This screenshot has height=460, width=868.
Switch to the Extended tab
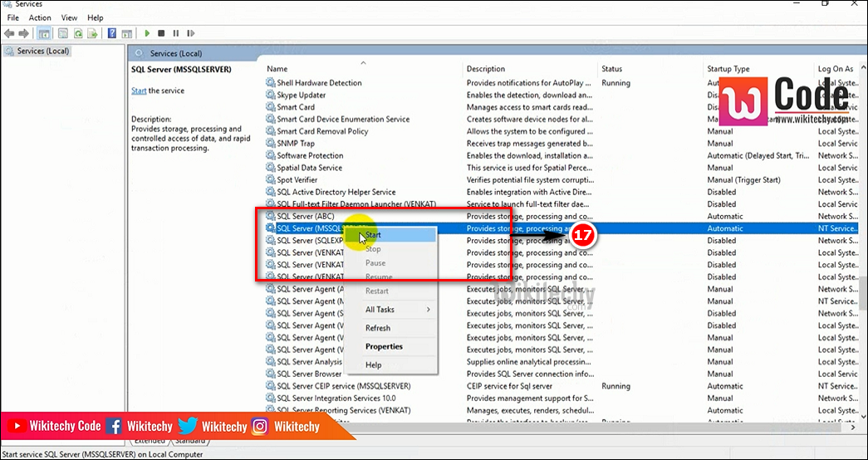[150, 441]
